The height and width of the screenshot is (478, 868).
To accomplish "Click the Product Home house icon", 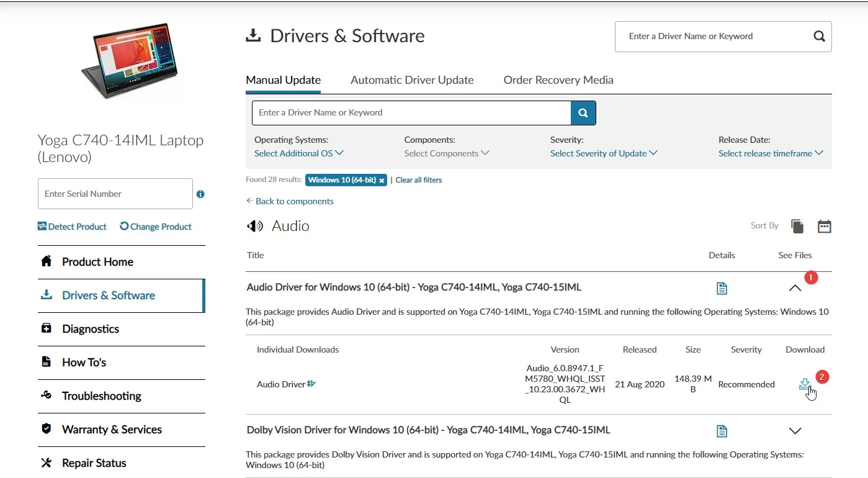I will pos(47,261).
